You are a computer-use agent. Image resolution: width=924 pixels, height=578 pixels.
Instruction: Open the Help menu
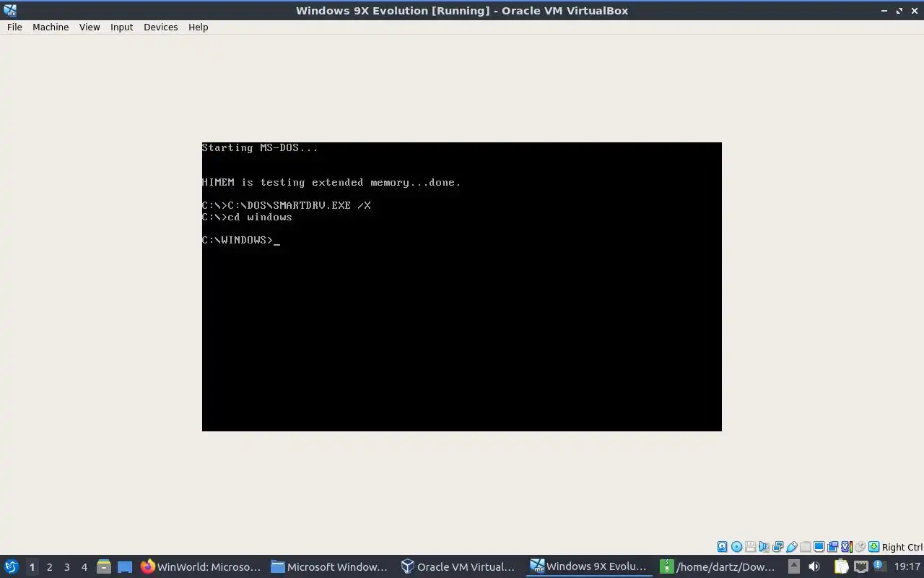click(198, 27)
